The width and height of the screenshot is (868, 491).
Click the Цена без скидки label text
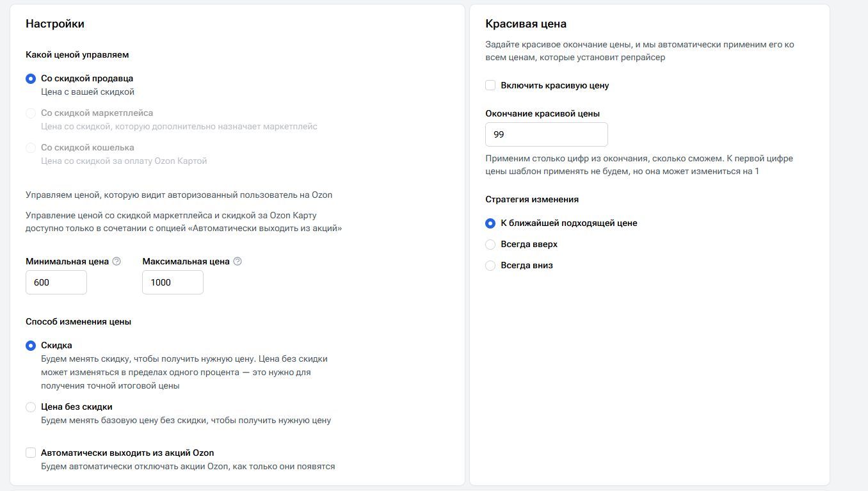pyautogui.click(x=77, y=406)
